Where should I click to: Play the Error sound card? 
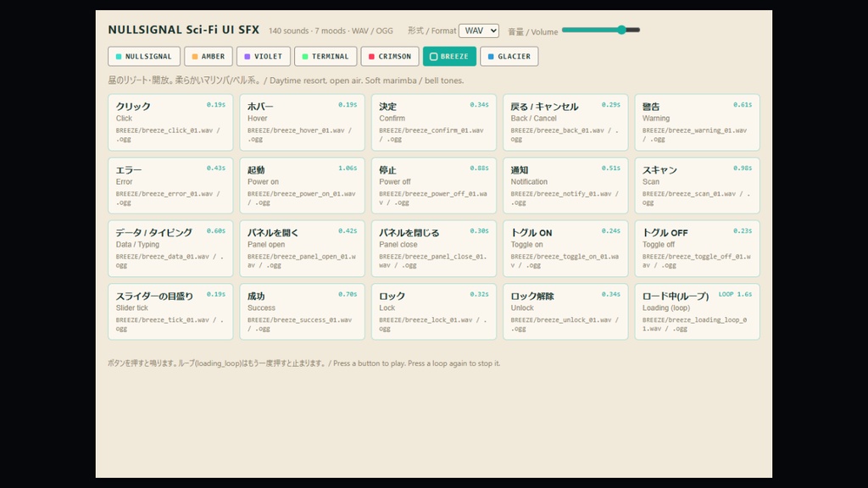coord(170,186)
